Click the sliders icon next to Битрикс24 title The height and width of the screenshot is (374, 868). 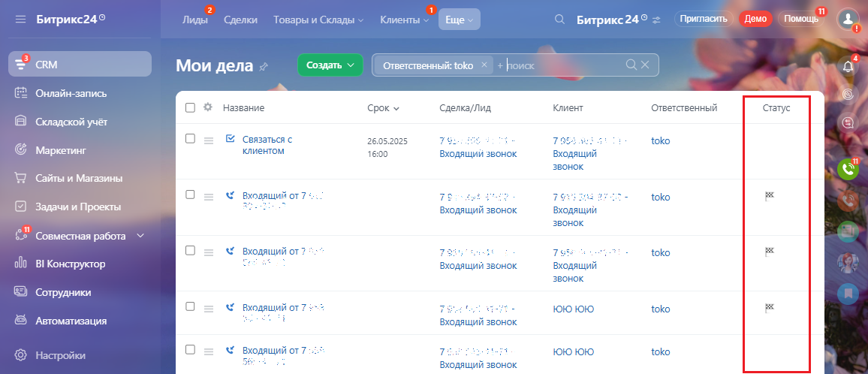656,20
